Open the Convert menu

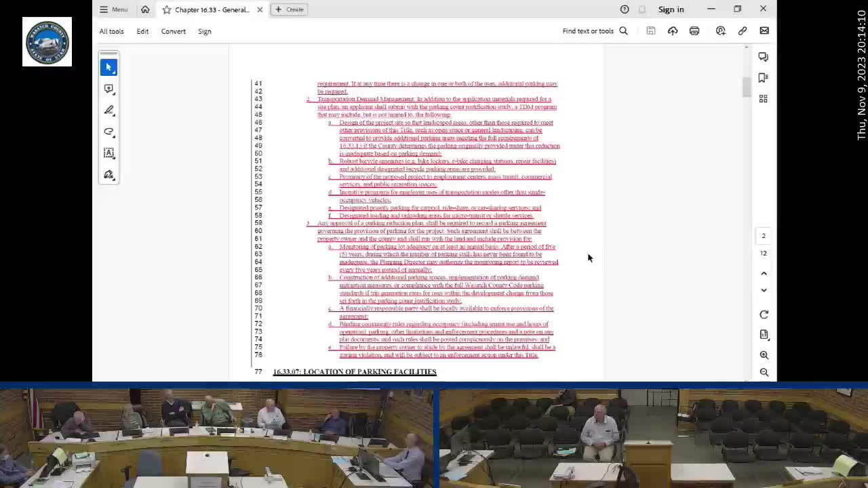(173, 31)
